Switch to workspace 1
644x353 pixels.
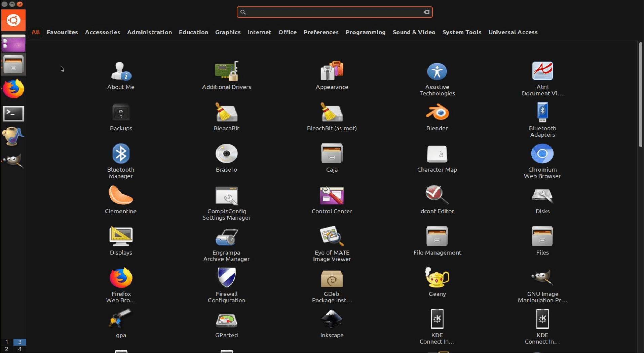6,342
